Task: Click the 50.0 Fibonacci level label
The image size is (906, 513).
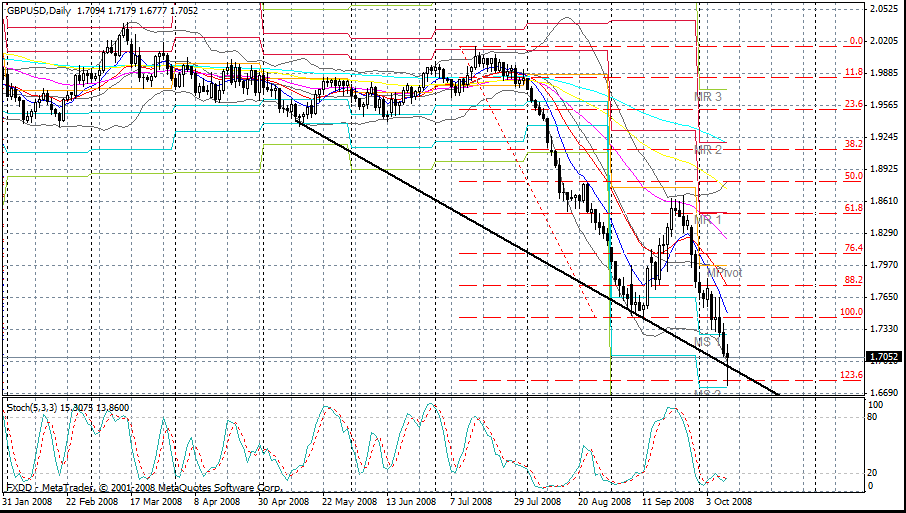Action: tap(853, 176)
